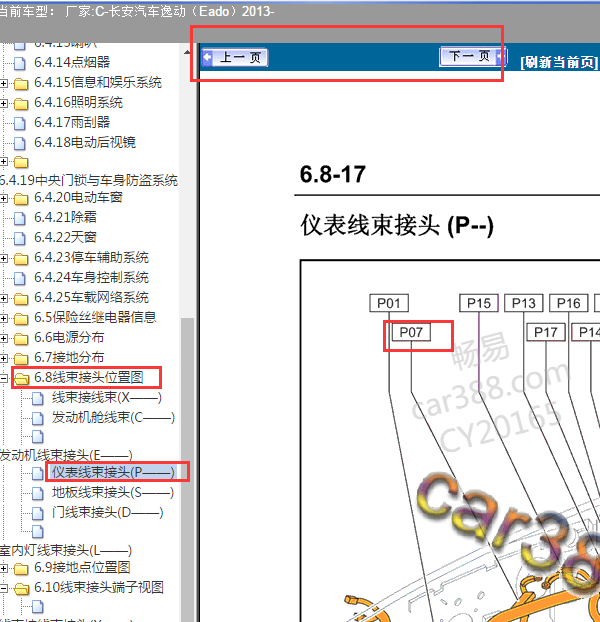Click the folder icon of 6.4.20电动车窗
This screenshot has width=600, height=622.
coord(21,198)
